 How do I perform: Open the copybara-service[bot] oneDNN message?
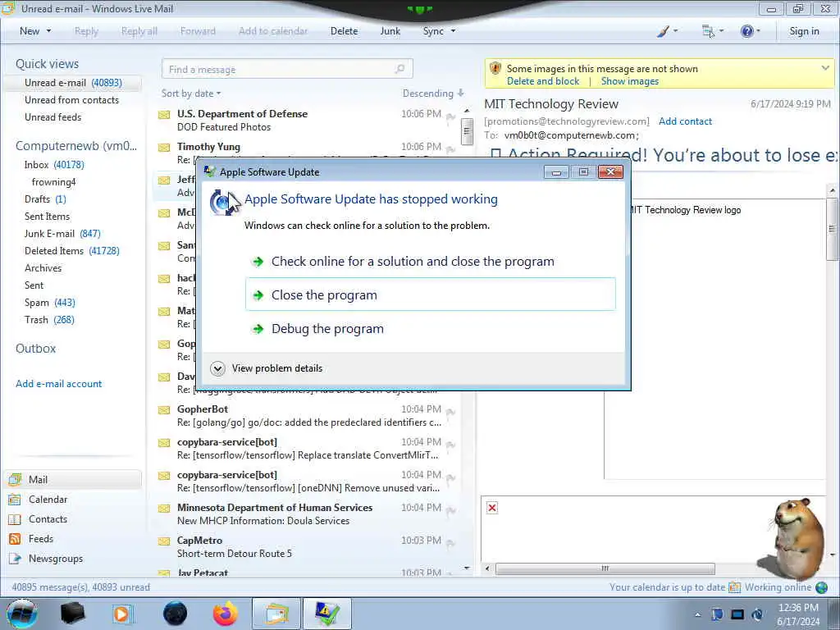[308, 481]
